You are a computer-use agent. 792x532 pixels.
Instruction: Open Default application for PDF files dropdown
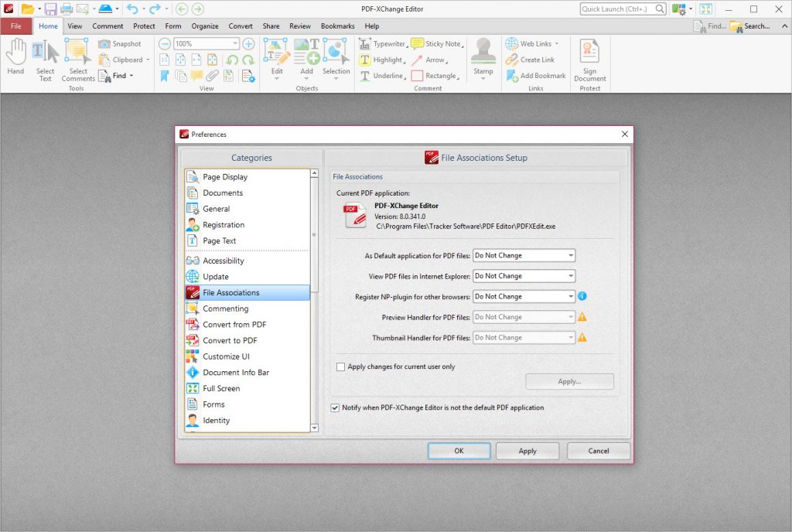pyautogui.click(x=524, y=255)
